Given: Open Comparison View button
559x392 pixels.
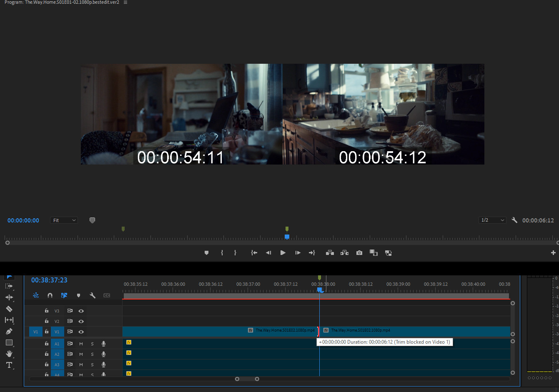Looking at the screenshot, I should [x=374, y=253].
